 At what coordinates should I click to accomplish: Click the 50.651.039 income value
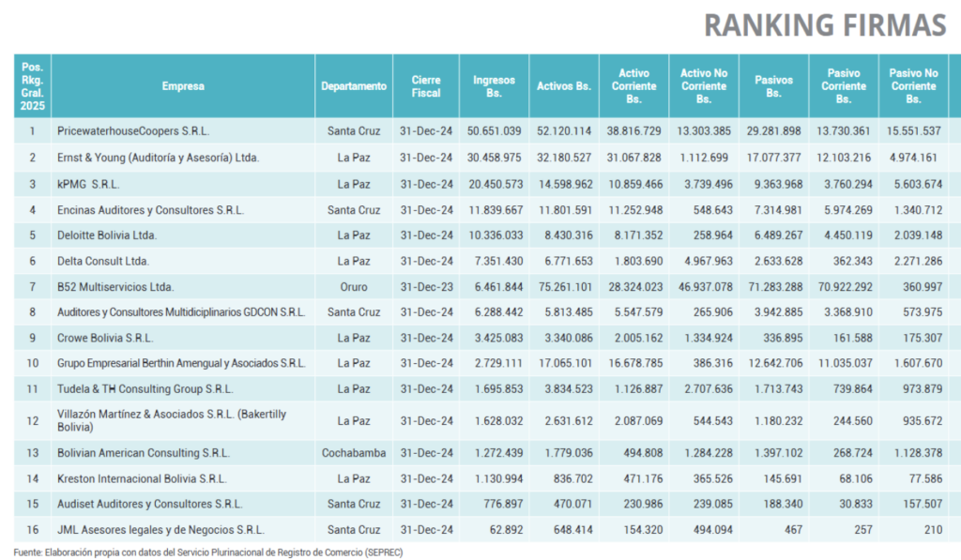[x=494, y=131]
